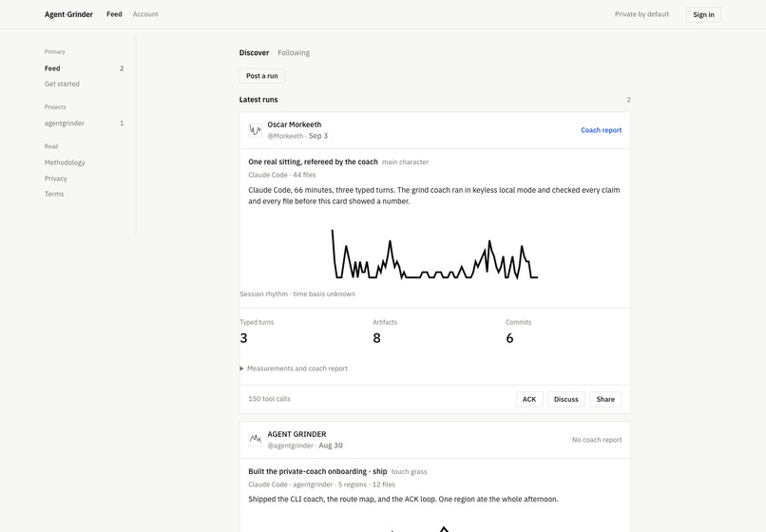Click the Oscar Morkeeth author name

pos(294,124)
